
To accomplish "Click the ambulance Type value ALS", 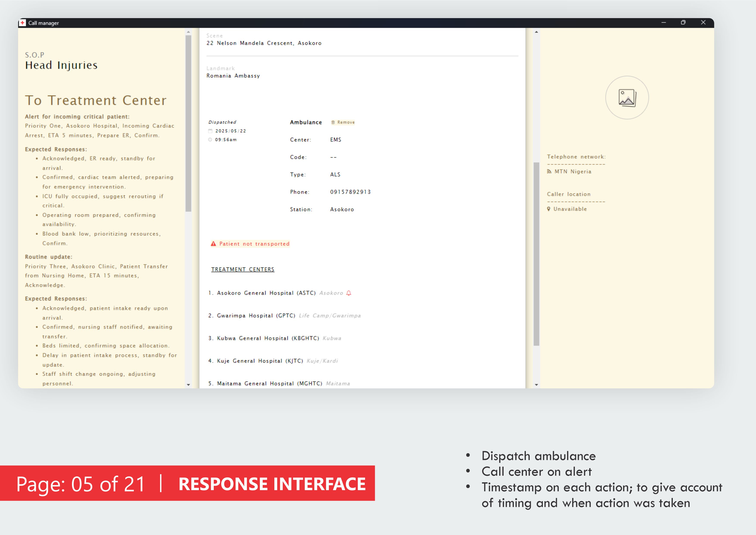I will tap(335, 174).
